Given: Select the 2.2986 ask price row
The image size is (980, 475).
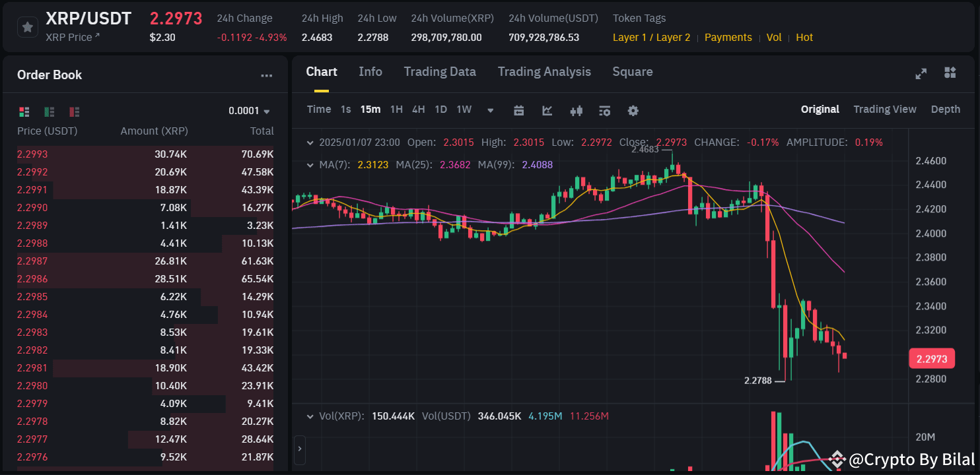Looking at the screenshot, I should pyautogui.click(x=145, y=279).
